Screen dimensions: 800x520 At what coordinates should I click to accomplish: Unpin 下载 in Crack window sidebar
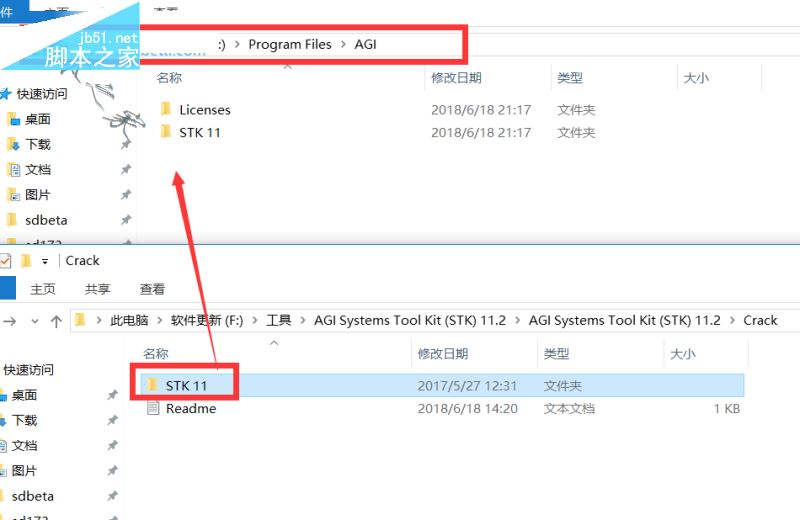[112, 420]
